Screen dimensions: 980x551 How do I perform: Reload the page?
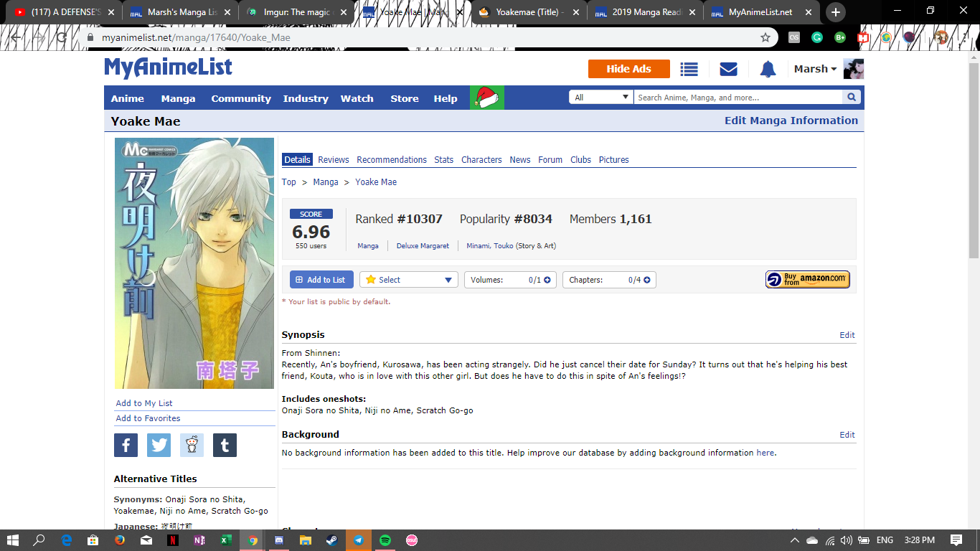tap(62, 37)
